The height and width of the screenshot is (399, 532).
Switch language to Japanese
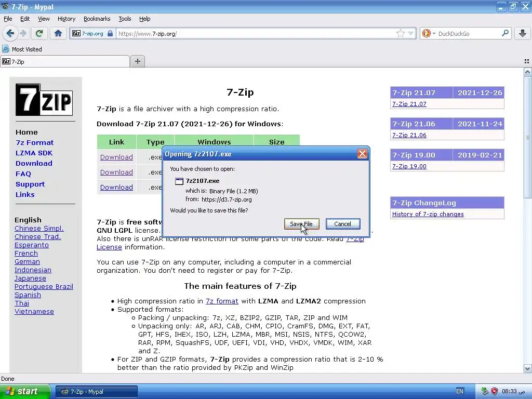[x=30, y=278]
